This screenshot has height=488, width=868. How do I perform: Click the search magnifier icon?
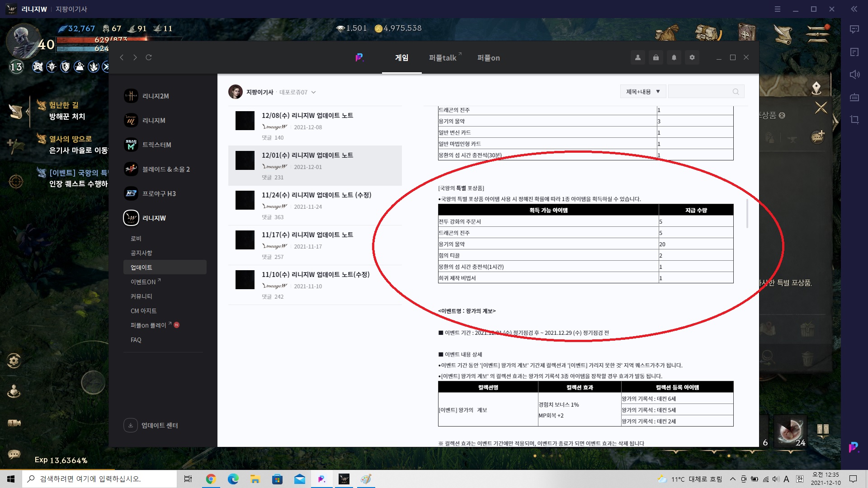click(x=736, y=92)
